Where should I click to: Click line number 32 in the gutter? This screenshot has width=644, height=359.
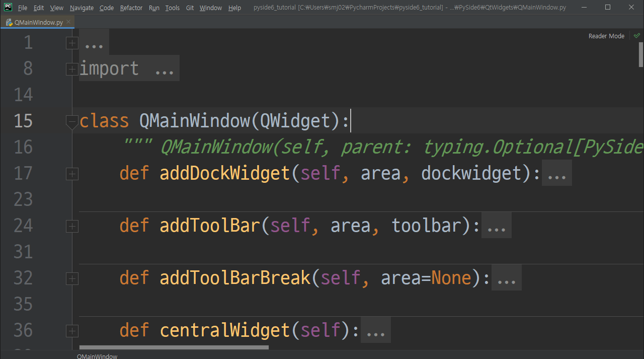click(23, 278)
